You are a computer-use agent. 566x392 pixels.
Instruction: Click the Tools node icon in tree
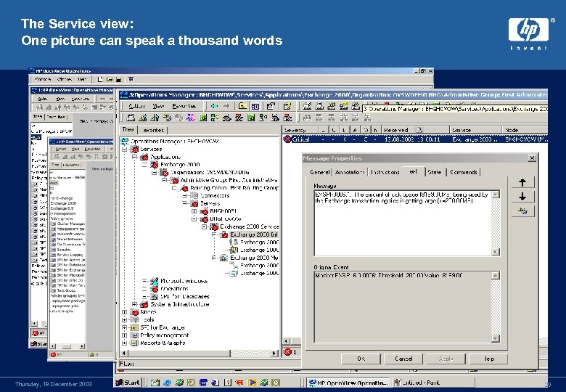pyautogui.click(x=134, y=319)
